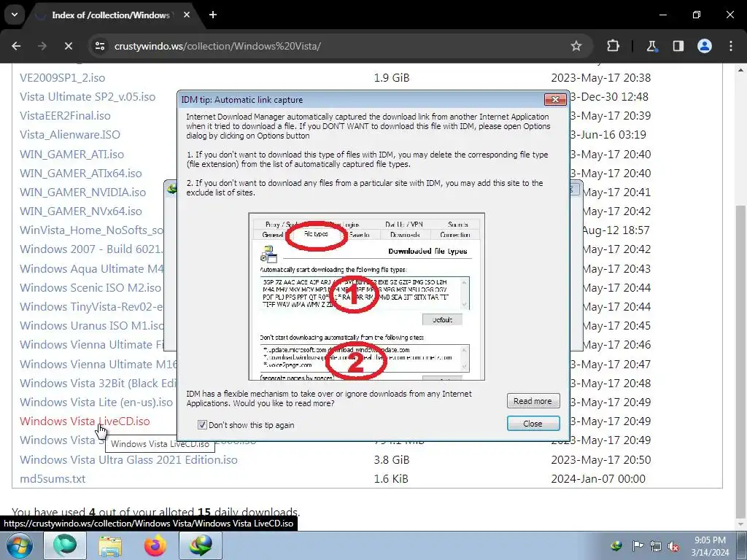Download Windows Scenic ISO M2.iso
Image resolution: width=747 pixels, height=560 pixels.
point(90,287)
